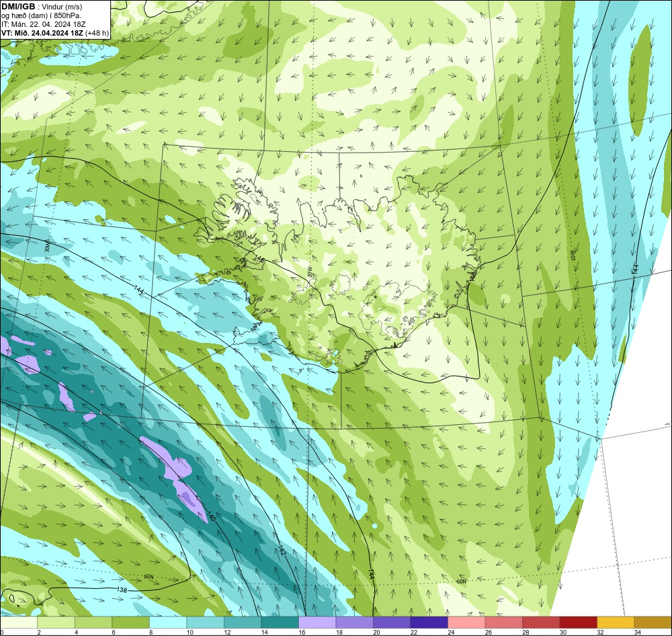The height and width of the screenshot is (636, 672).
Task: Click the '142' contour label
Action: (x=282, y=551)
